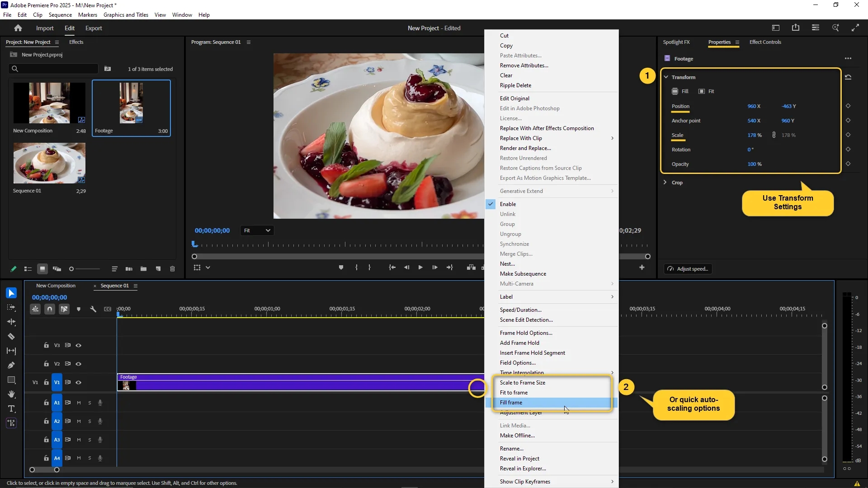Toggle V2 track output eye
The image size is (868, 488).
pyautogui.click(x=78, y=364)
